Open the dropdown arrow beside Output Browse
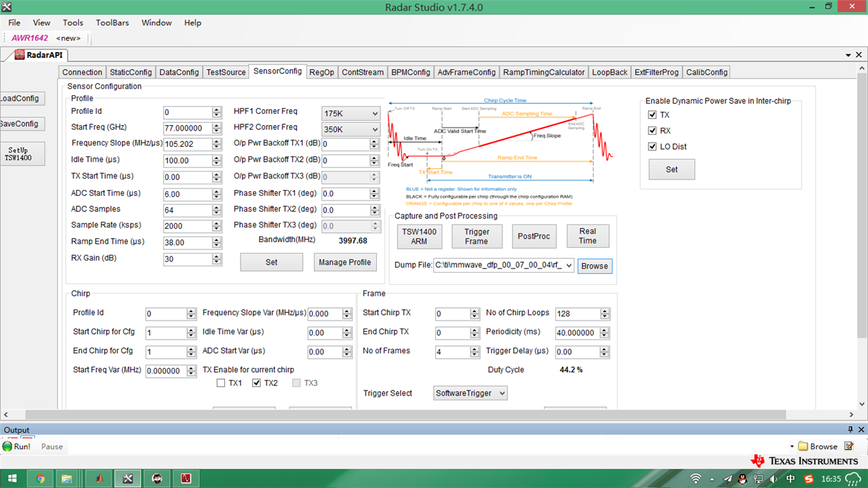 pyautogui.click(x=792, y=446)
